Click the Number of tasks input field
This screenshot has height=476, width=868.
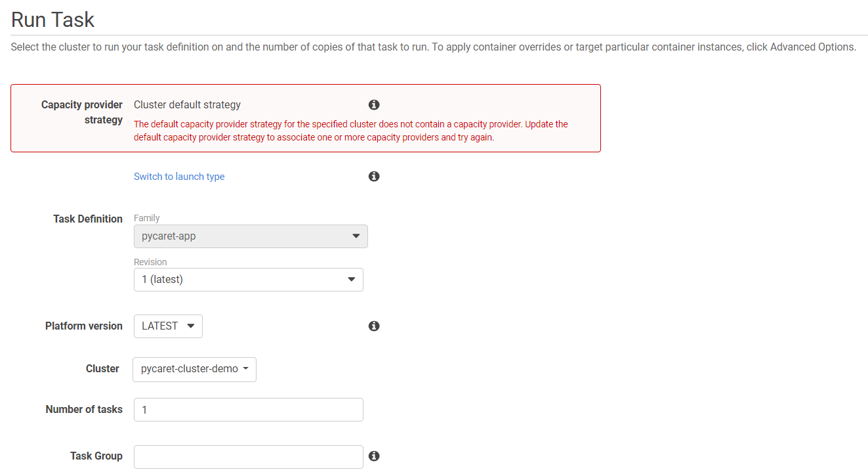248,410
